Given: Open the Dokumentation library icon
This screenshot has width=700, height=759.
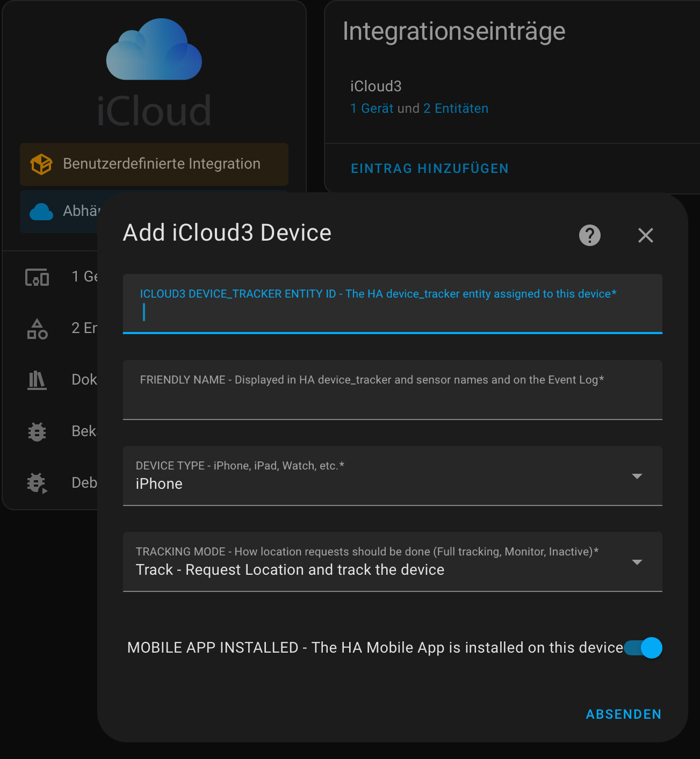Looking at the screenshot, I should coord(37,380).
